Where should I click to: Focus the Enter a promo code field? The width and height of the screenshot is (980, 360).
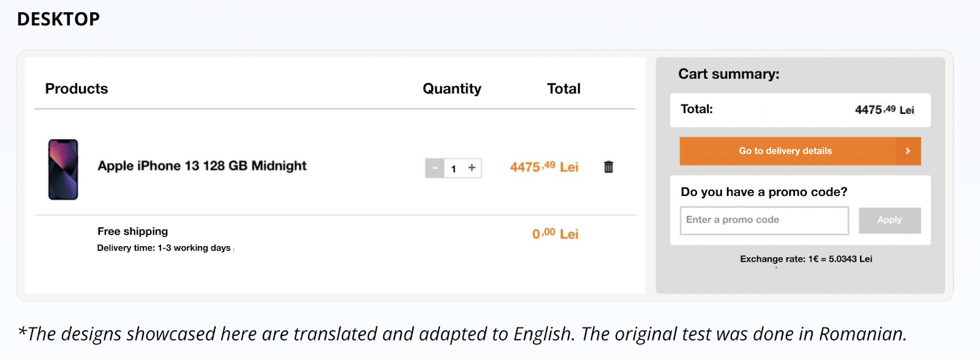[764, 220]
